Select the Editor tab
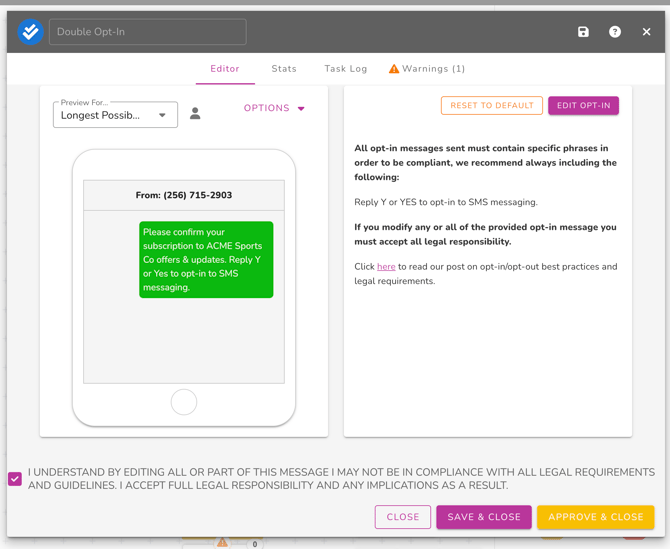Image resolution: width=670 pixels, height=549 pixels. 225,69
